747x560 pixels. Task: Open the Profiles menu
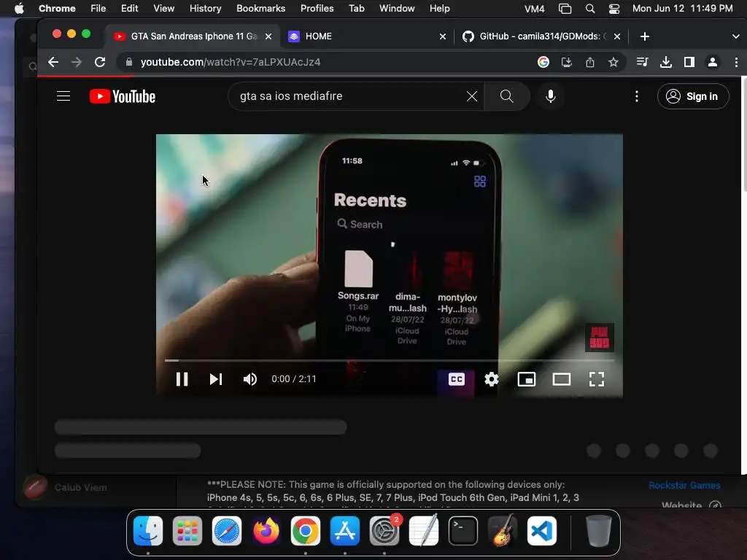click(317, 9)
